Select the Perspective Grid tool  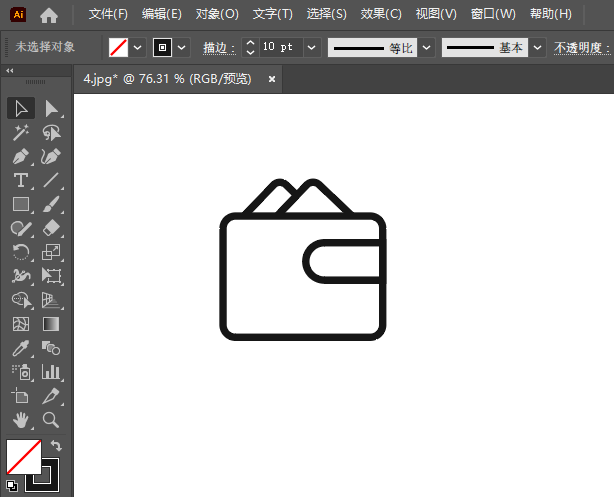click(x=51, y=300)
